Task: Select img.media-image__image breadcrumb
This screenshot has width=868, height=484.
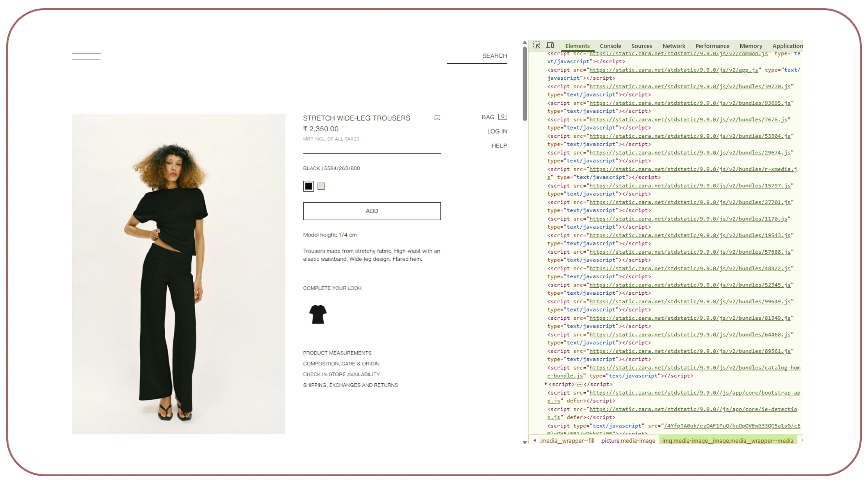Action: (728, 441)
